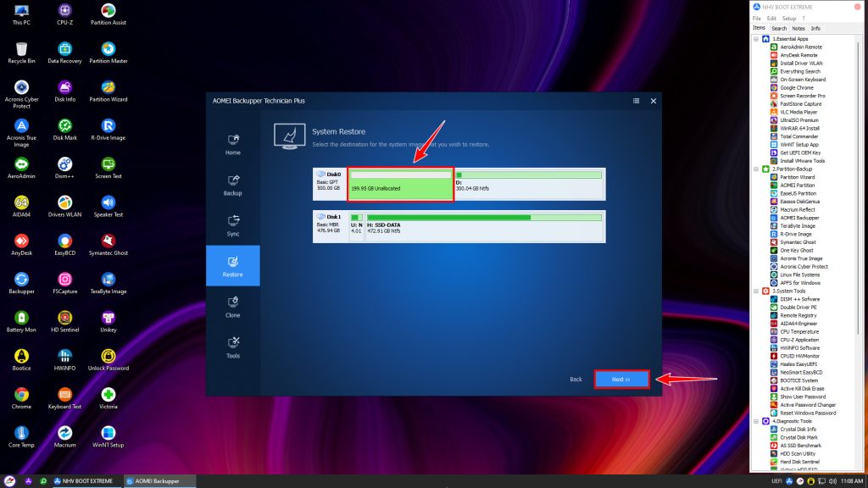868x488 pixels.
Task: Select FastStone Capture in the tree
Action: tap(800, 104)
